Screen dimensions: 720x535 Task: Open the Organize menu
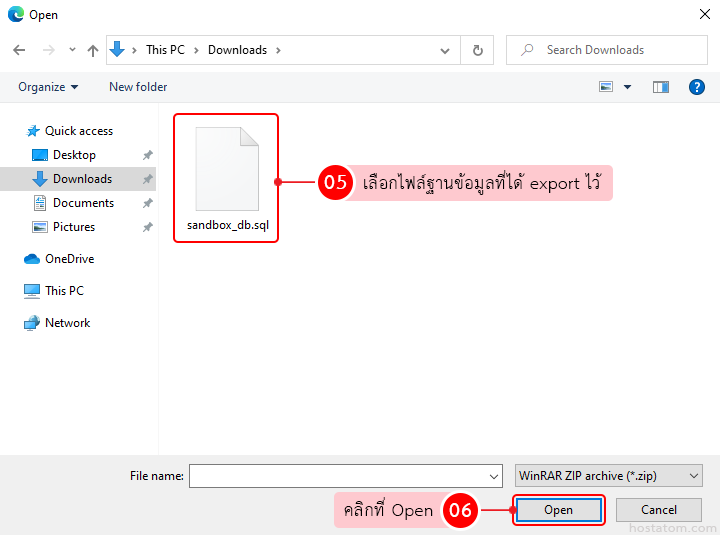[48, 87]
